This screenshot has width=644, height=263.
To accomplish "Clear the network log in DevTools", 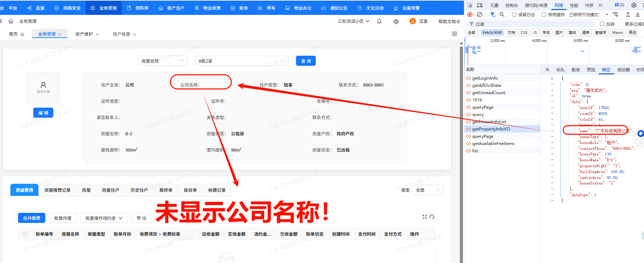I will point(480,15).
